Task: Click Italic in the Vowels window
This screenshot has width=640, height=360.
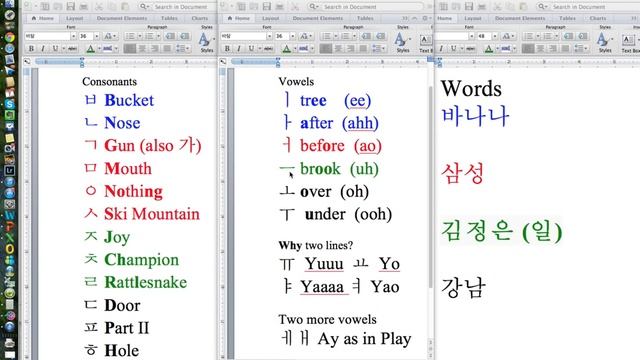Action: [x=239, y=49]
